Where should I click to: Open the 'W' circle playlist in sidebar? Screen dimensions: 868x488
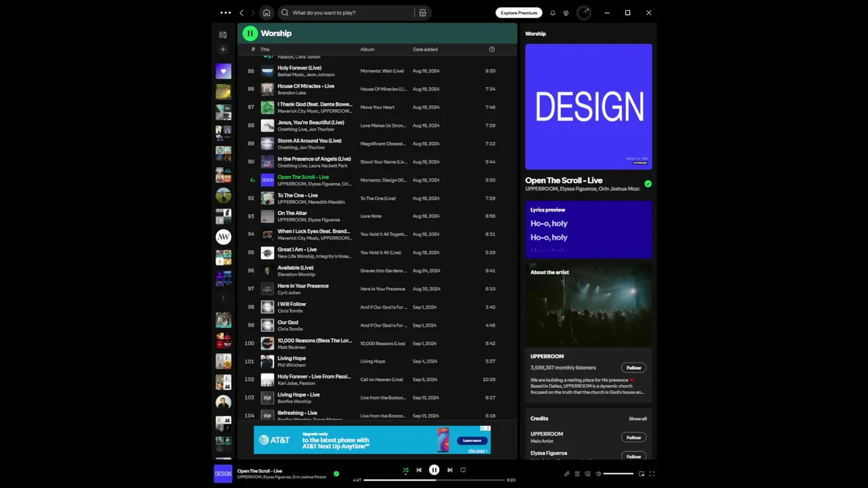(x=223, y=237)
